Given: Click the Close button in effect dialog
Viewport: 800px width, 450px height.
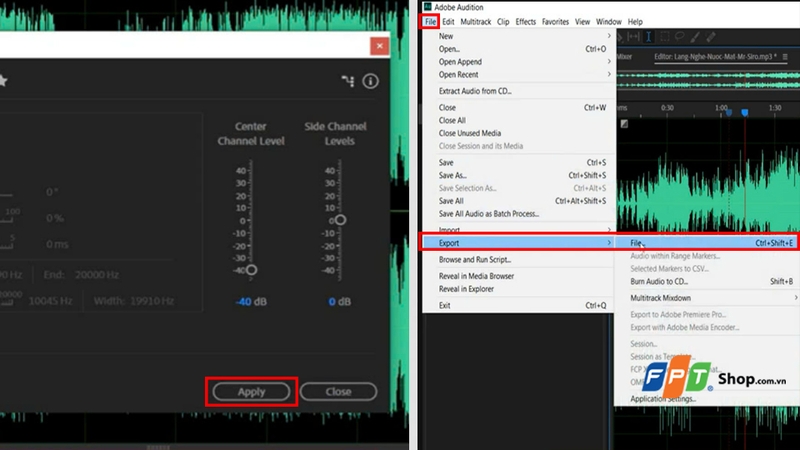Looking at the screenshot, I should (338, 392).
